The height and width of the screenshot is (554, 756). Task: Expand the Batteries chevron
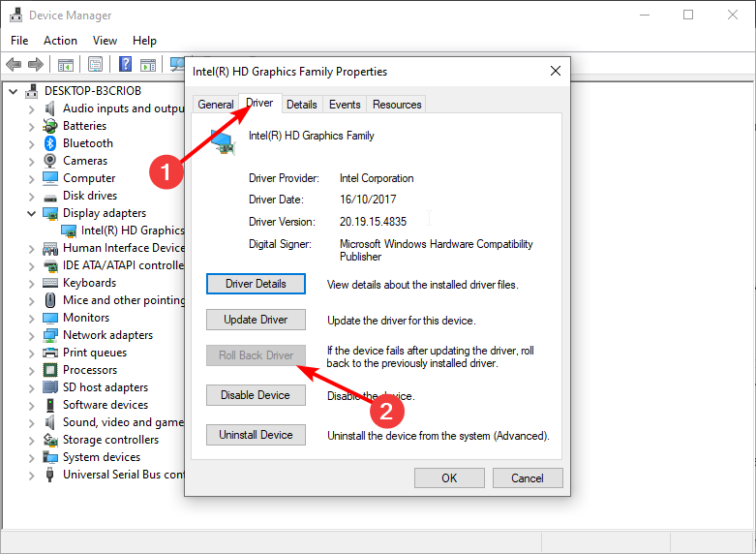[x=31, y=127]
